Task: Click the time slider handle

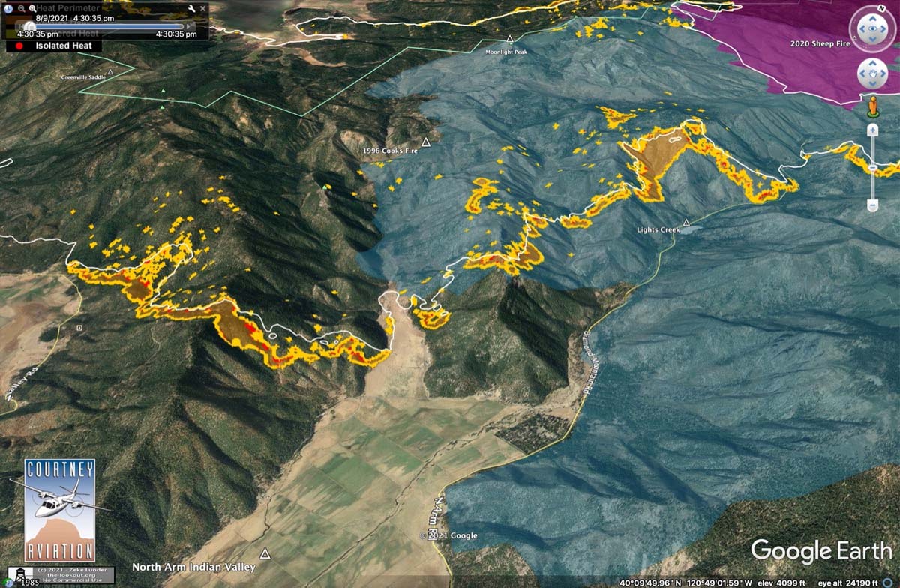Action: (29, 25)
